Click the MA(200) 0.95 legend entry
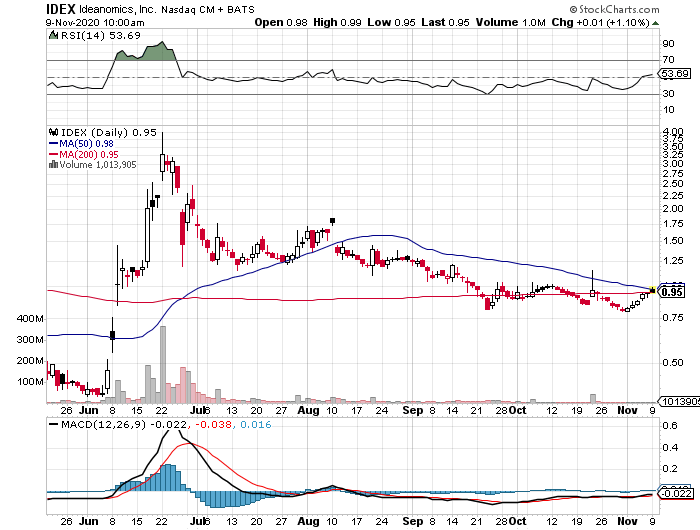 83,154
